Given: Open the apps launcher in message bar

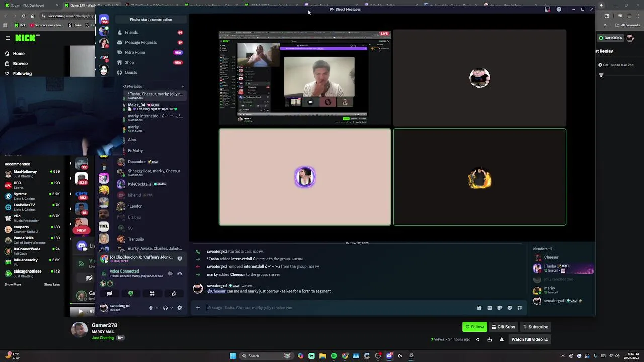Looking at the screenshot, I should click(520, 308).
